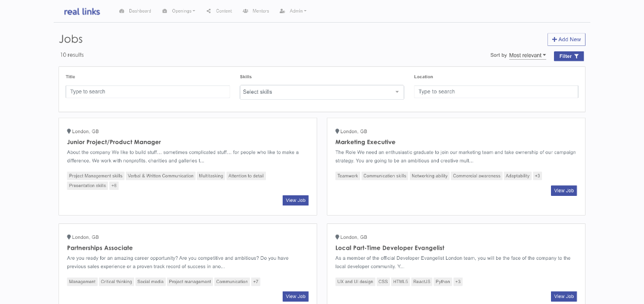Image resolution: width=644 pixels, height=304 pixels.
Task: Toggle the Filter button
Action: coord(568,56)
